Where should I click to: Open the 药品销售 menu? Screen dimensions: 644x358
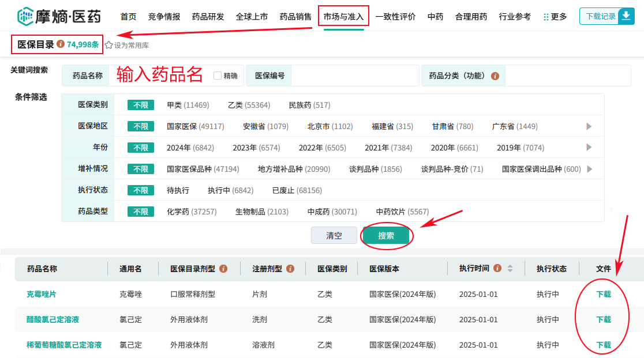click(296, 16)
